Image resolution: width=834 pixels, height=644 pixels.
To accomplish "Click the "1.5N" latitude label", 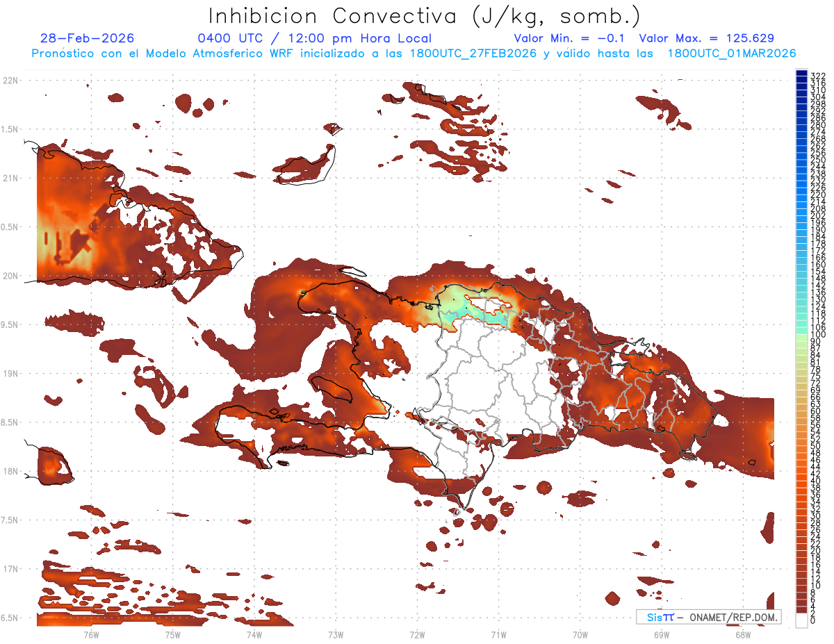I will [10, 129].
